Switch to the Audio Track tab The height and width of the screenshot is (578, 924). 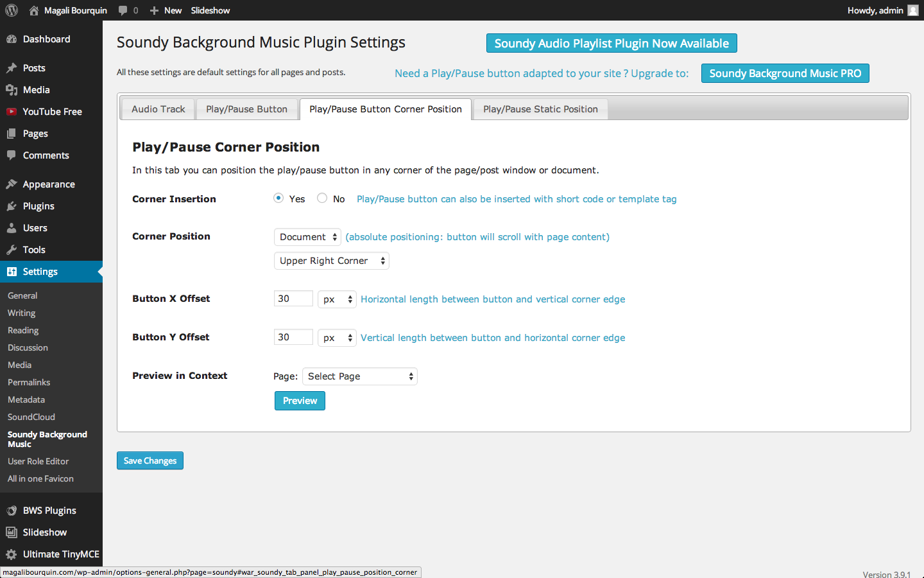(x=158, y=109)
